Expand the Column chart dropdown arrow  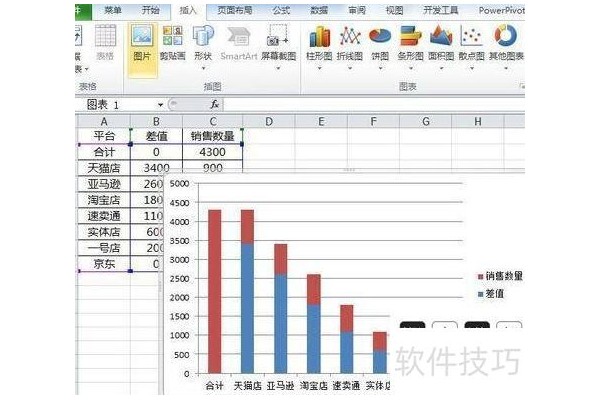pos(319,69)
